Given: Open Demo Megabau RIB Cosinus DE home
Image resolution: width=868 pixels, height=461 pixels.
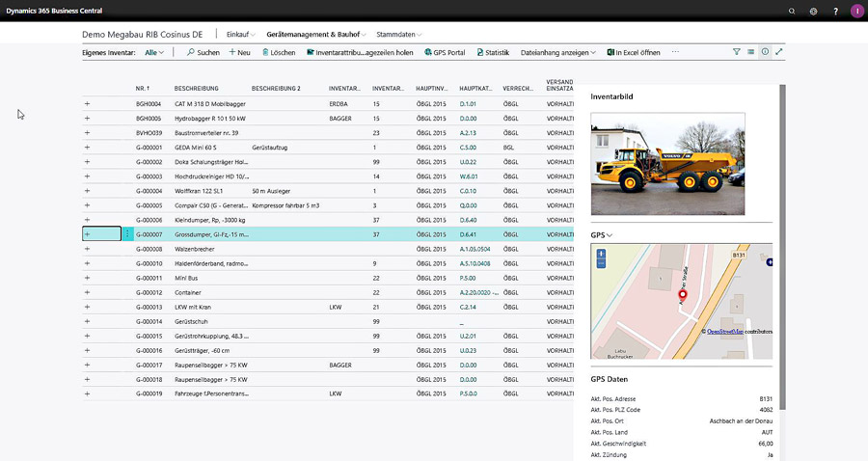Looking at the screenshot, I should 143,35.
